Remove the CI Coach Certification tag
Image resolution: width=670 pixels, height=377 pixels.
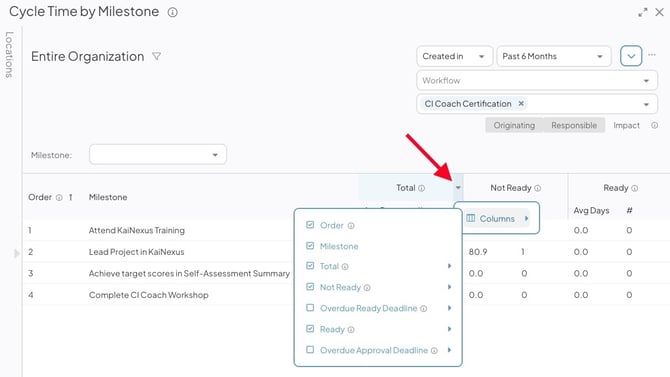[x=521, y=103]
